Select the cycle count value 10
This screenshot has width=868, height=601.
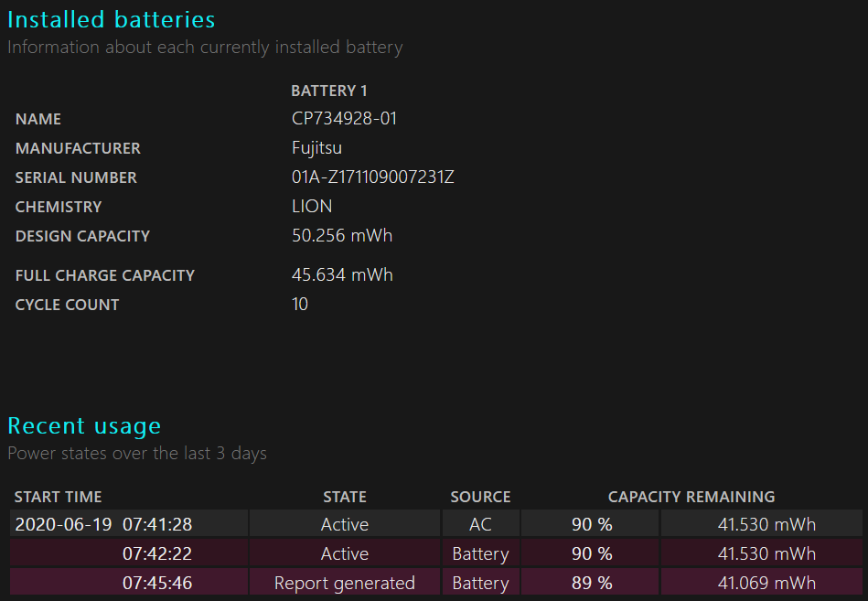point(299,305)
